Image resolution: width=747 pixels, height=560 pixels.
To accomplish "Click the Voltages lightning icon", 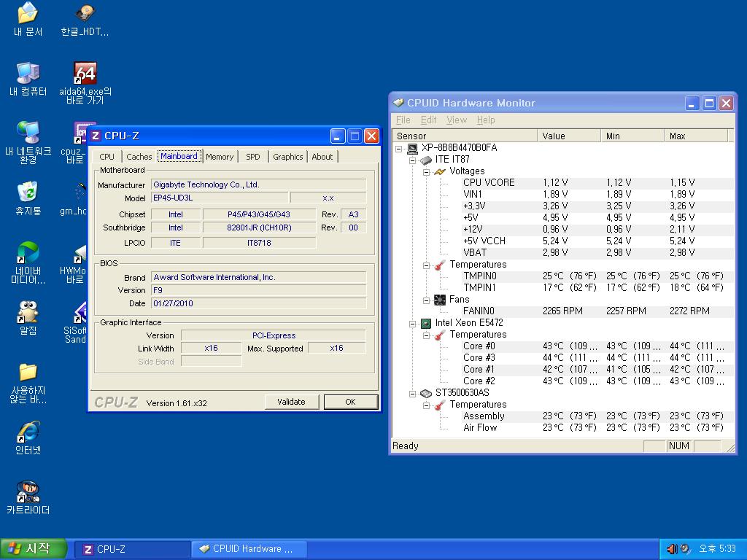I will click(439, 171).
